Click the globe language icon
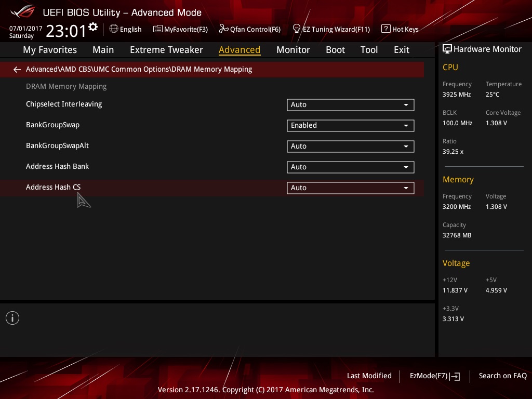532x399 pixels. [114, 29]
